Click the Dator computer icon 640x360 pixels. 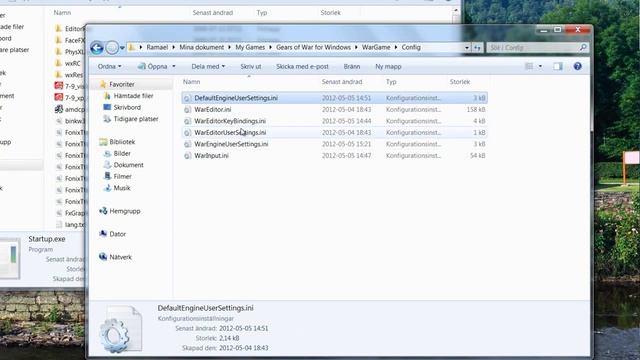point(103,233)
